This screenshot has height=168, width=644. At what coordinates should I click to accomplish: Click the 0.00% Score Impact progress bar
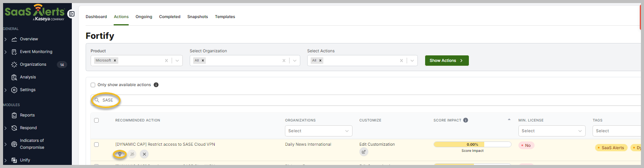click(x=472, y=145)
